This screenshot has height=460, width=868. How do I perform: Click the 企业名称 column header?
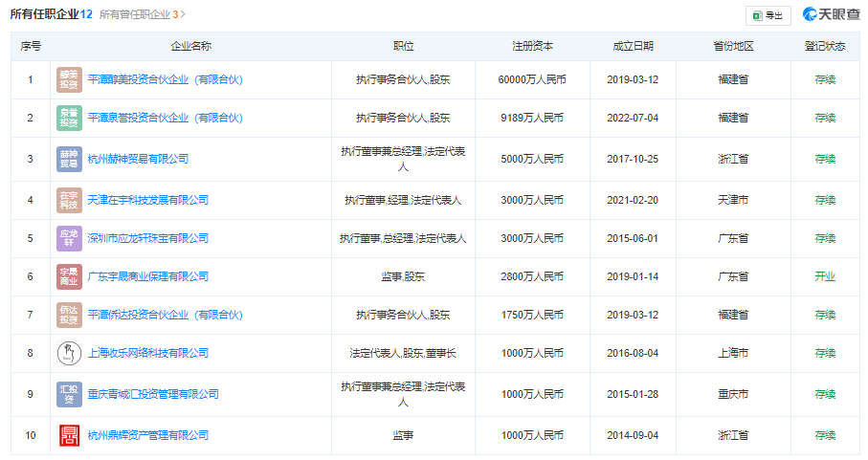(x=191, y=46)
